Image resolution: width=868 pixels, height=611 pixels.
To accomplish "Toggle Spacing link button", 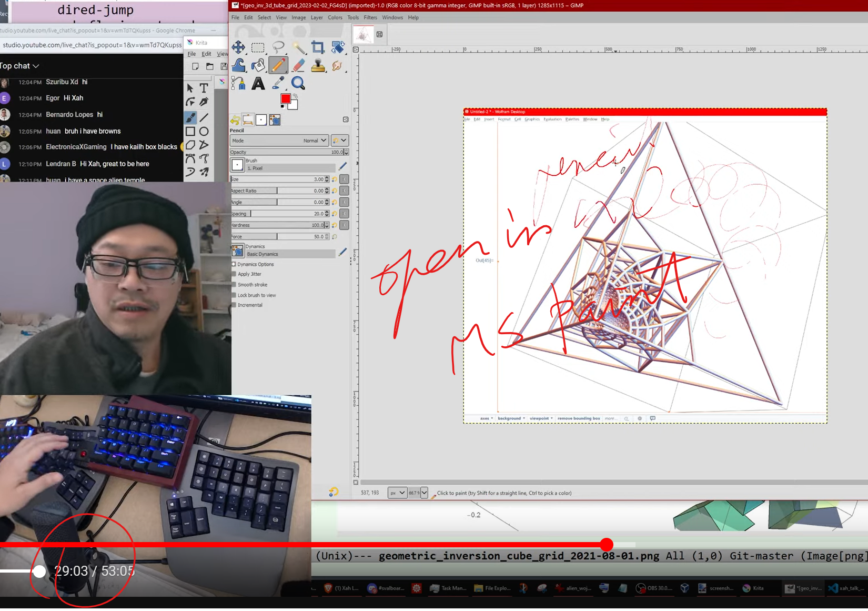I will (x=344, y=214).
